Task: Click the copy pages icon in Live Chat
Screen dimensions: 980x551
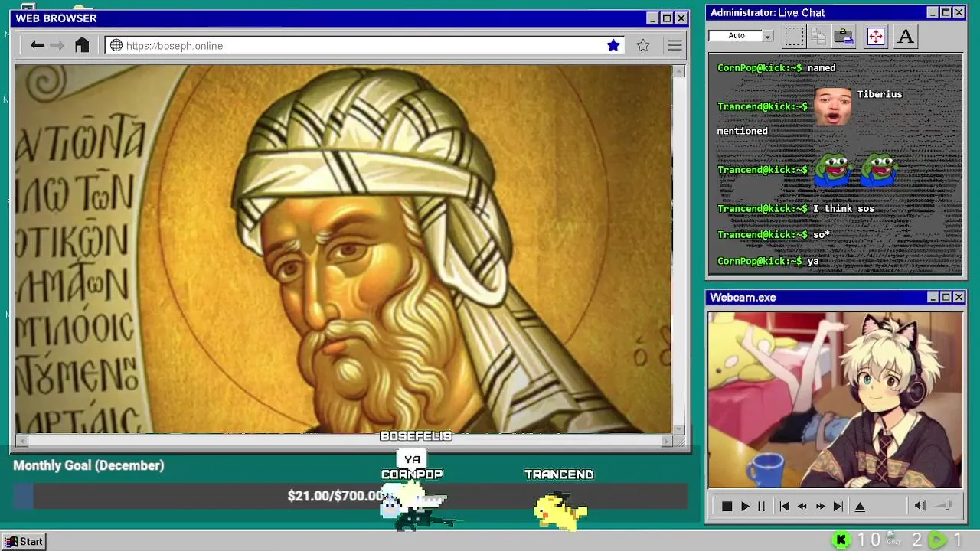Action: [x=818, y=36]
